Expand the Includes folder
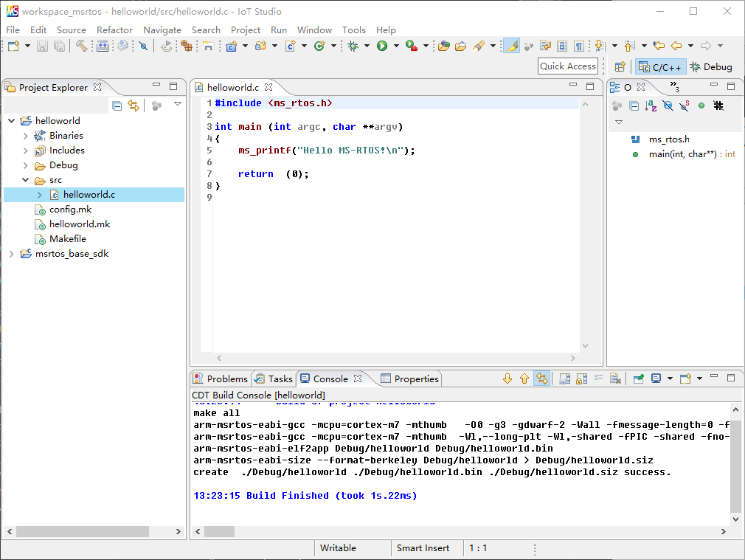Screen dimensions: 745x560 (26, 151)
